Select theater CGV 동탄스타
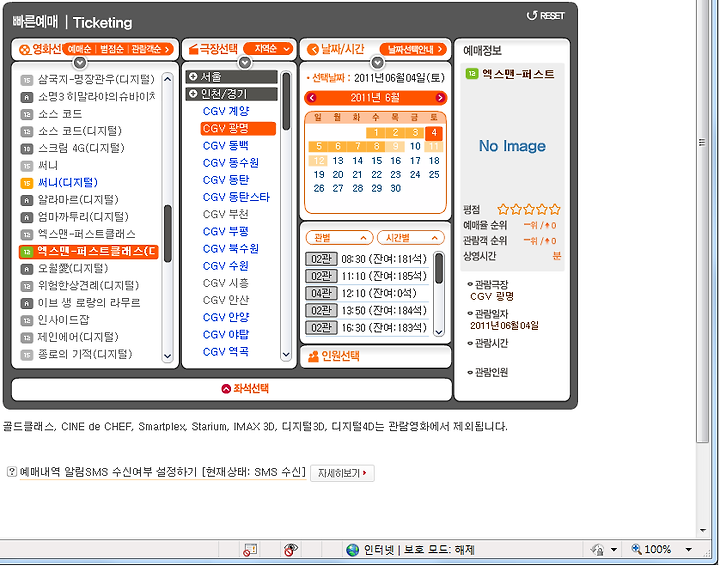720x566 pixels. coord(236,197)
